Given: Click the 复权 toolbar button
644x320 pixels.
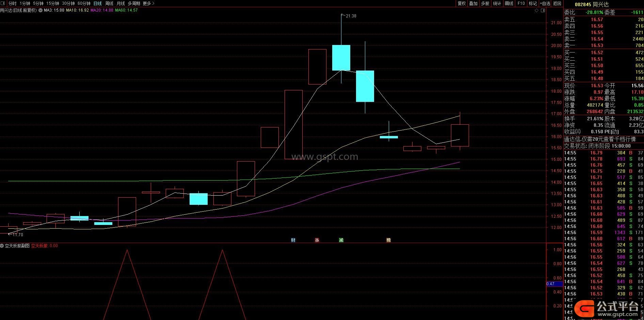Looking at the screenshot, I should tap(462, 3).
